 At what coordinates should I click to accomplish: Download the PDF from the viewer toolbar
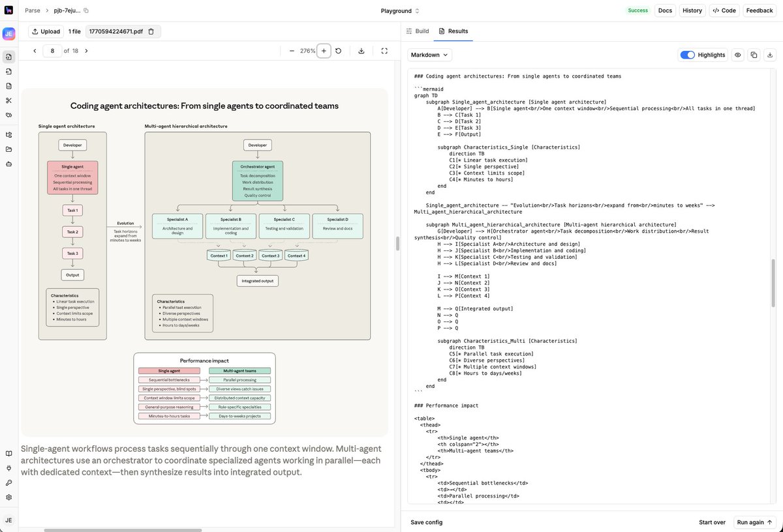361,51
